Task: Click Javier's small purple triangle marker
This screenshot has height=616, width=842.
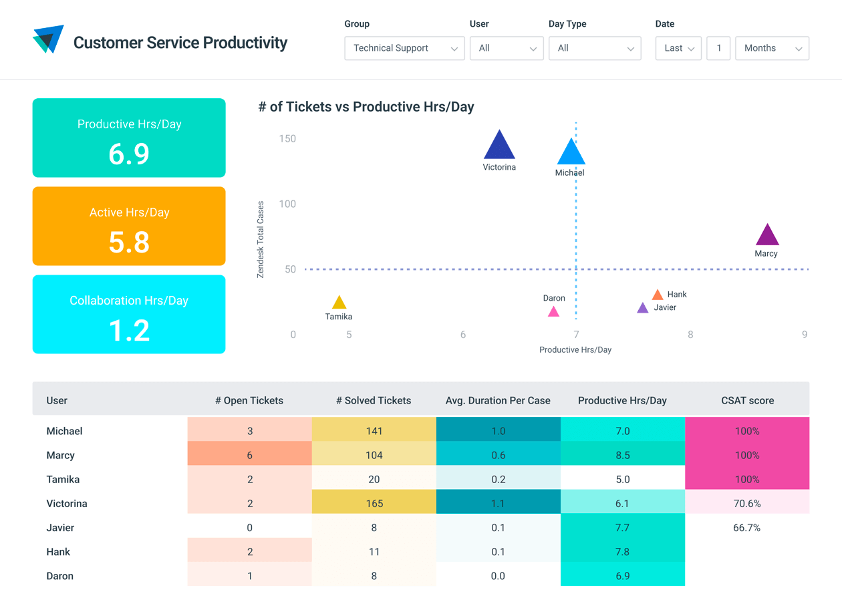Action: (x=642, y=308)
